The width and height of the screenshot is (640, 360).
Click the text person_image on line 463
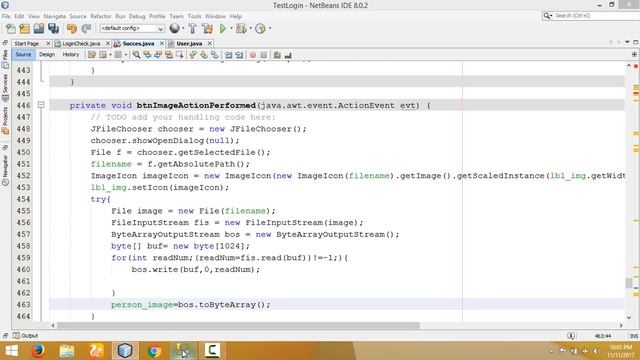142,304
